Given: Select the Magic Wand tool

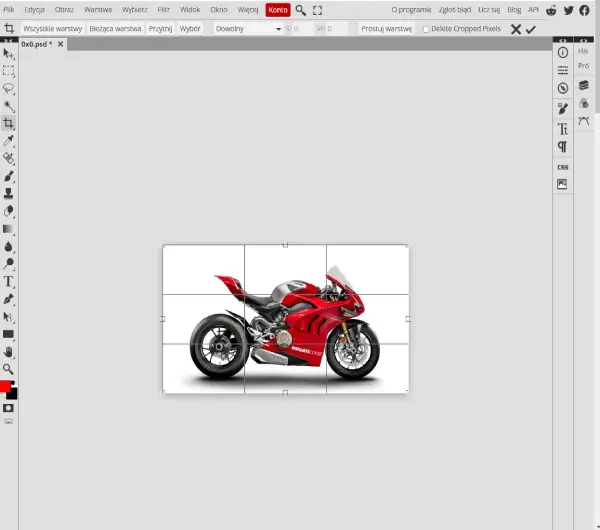Looking at the screenshot, I should click(8, 106).
